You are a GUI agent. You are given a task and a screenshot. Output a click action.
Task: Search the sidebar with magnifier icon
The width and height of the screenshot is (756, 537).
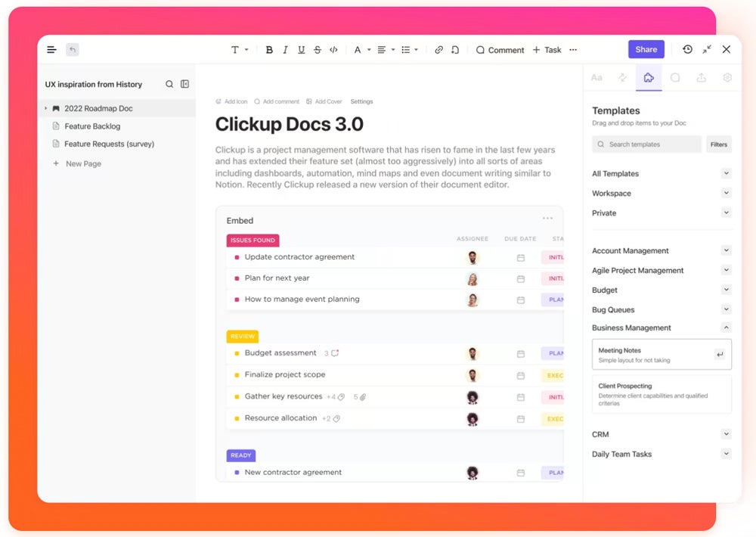pyautogui.click(x=169, y=84)
